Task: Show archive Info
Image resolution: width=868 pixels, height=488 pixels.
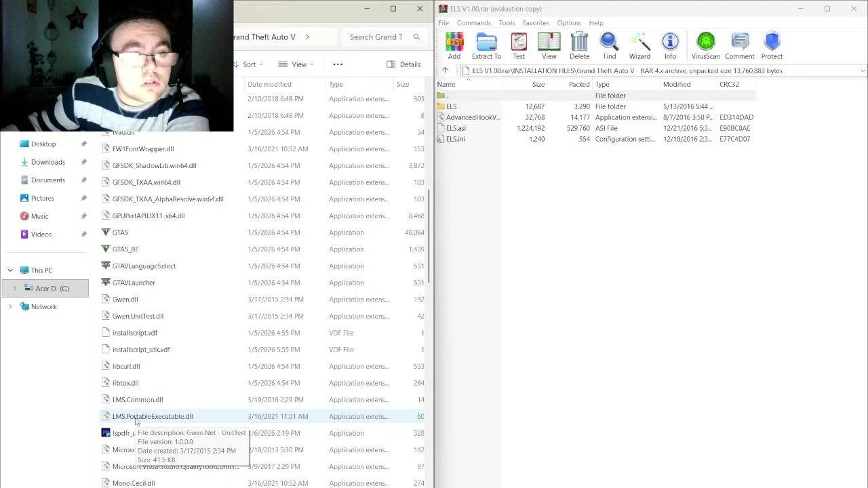Action: 670,46
